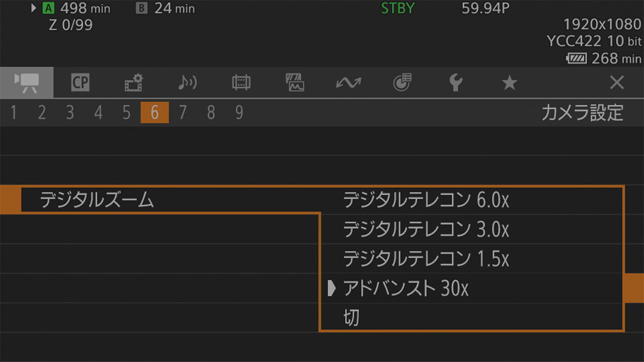This screenshot has width=644, height=362.
Task: Turn digital zoom off with 切
Action: [351, 318]
